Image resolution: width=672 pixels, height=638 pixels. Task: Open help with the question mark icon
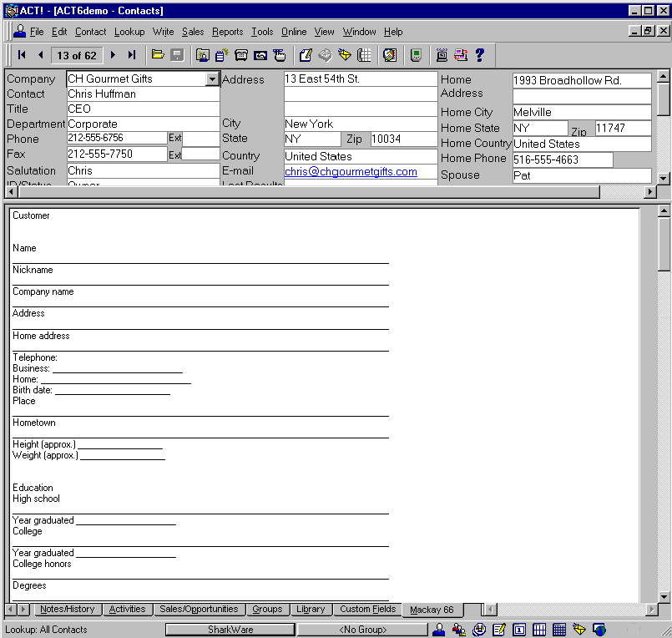(x=479, y=55)
